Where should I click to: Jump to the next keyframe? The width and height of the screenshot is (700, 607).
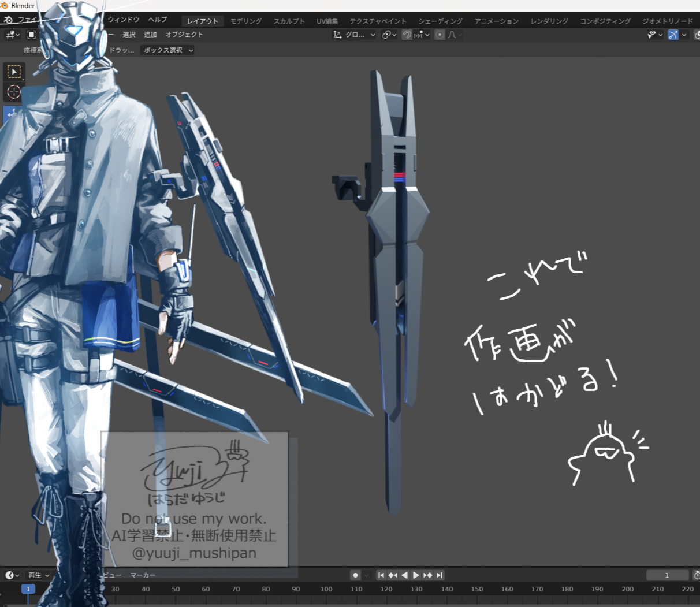pyautogui.click(x=428, y=575)
